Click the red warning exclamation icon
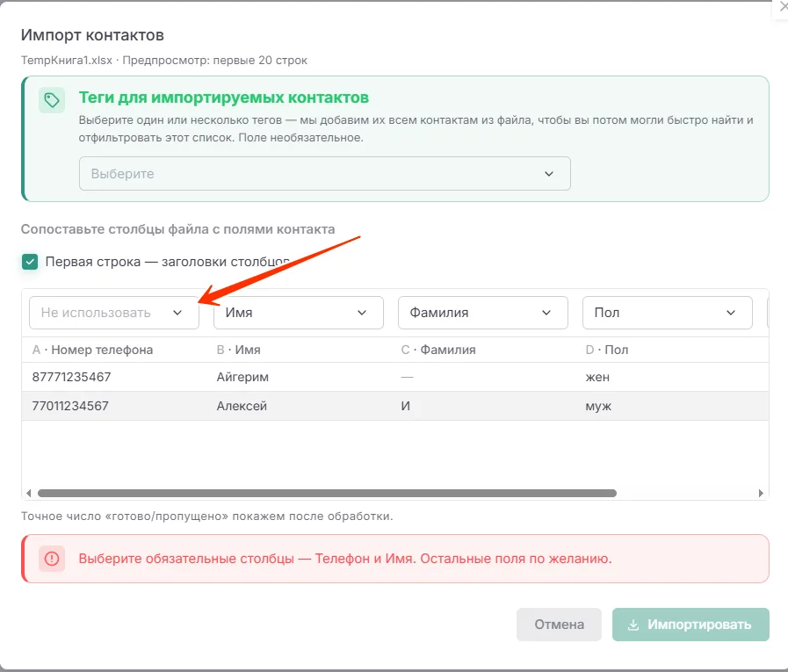 click(x=52, y=559)
